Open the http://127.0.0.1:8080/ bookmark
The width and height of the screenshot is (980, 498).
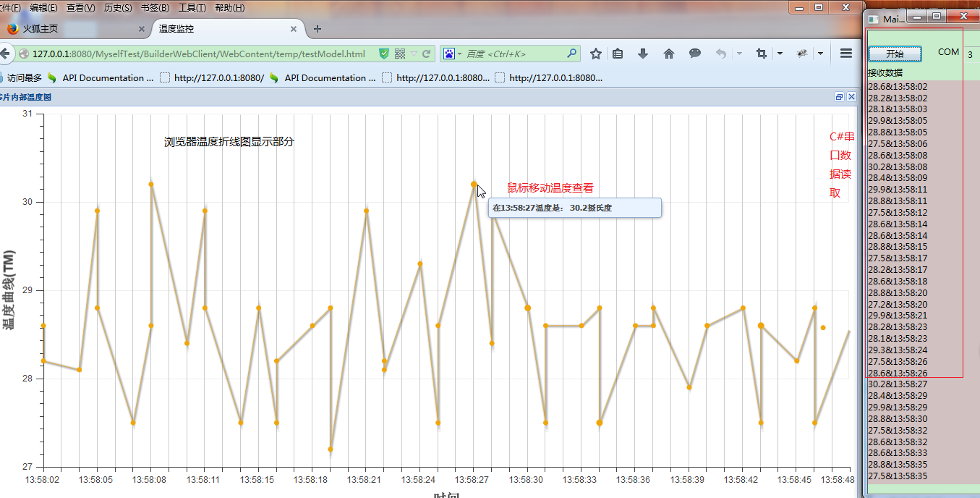[x=212, y=77]
